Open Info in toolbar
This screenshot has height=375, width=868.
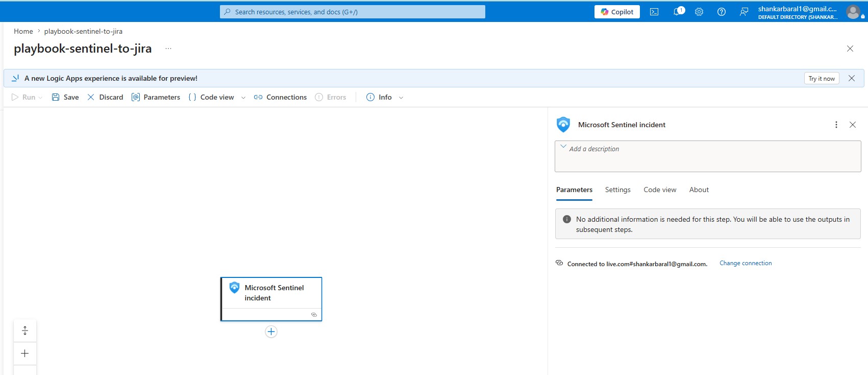tap(379, 97)
